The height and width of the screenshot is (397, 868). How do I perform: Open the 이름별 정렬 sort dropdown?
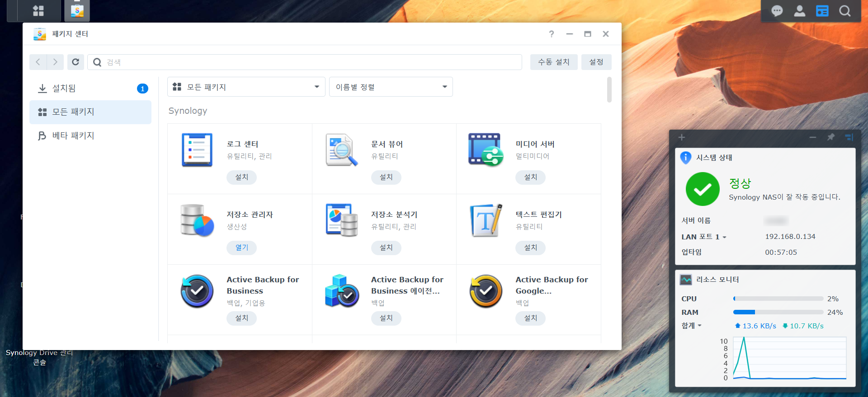point(391,87)
